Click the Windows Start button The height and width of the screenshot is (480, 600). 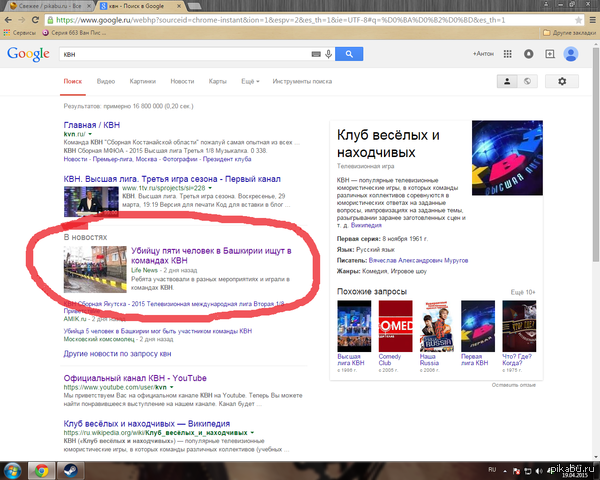click(x=12, y=469)
